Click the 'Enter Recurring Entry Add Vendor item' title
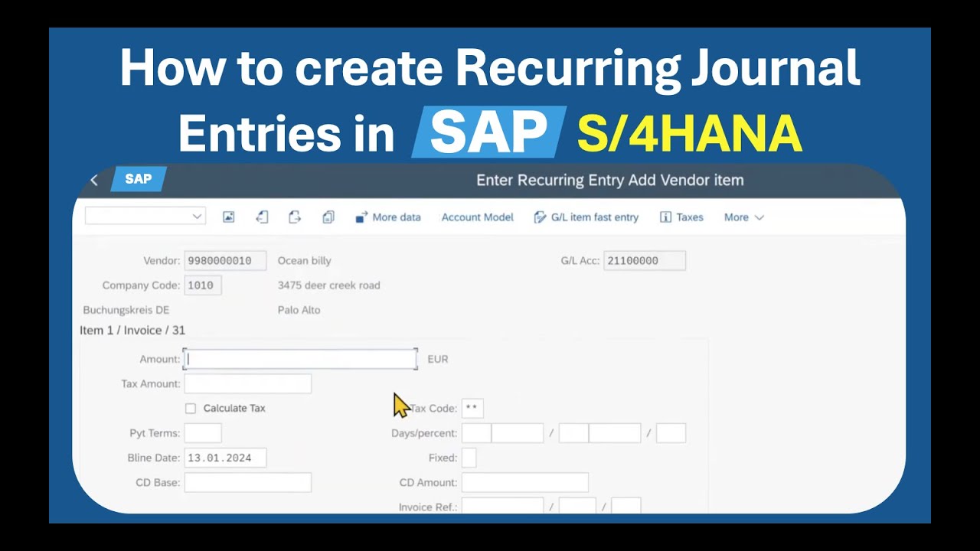 [x=610, y=181]
